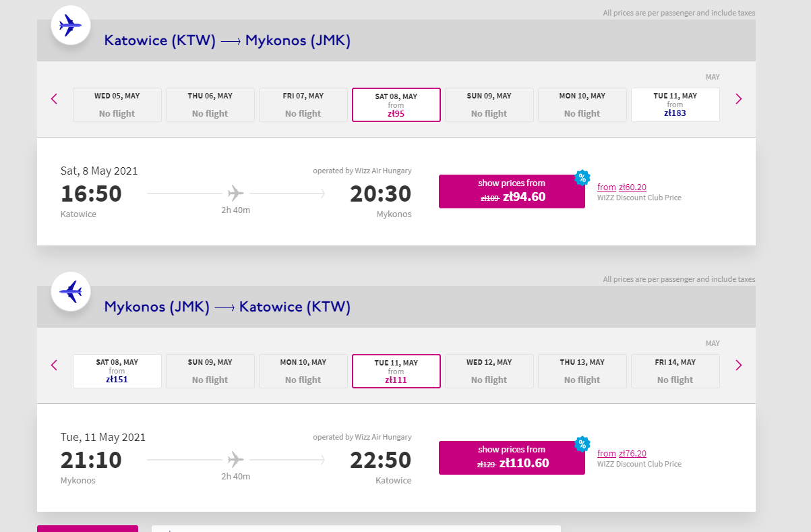
Task: Show later dates for Mykonos to Katowice
Action: click(738, 365)
